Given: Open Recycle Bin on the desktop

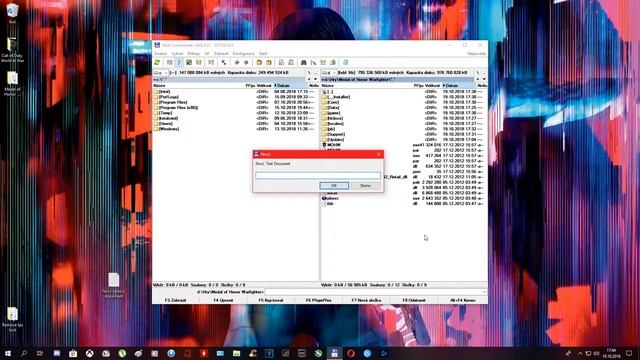Looking at the screenshot, I should click(12, 12).
